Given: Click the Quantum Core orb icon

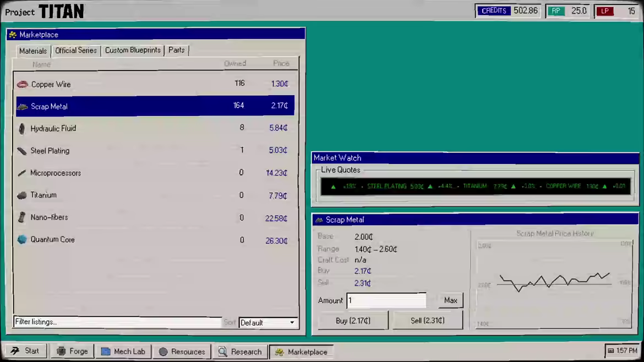Looking at the screenshot, I should (22, 239).
